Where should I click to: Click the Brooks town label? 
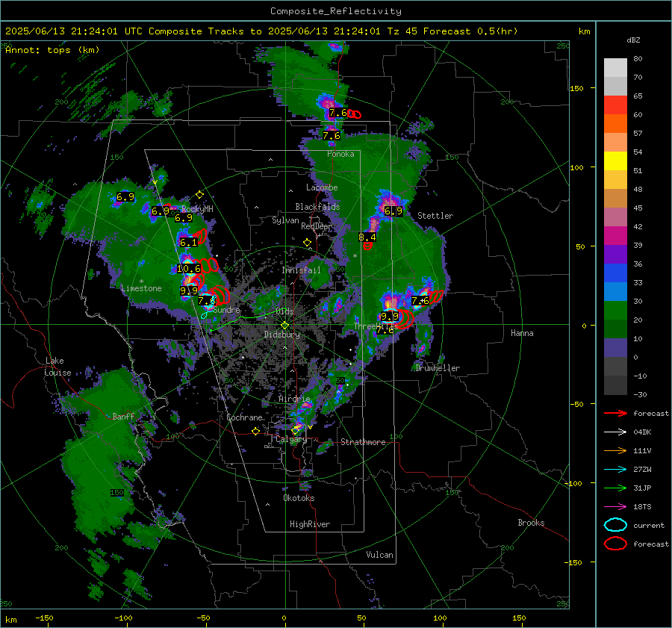pyautogui.click(x=531, y=523)
